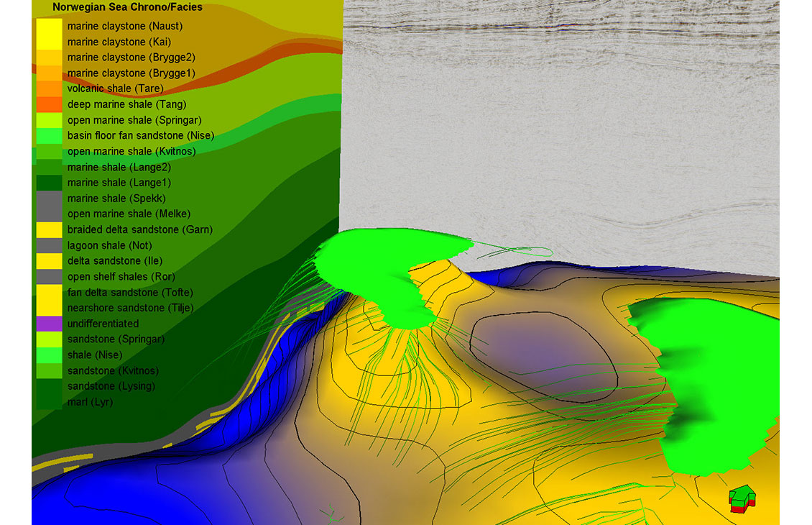The height and width of the screenshot is (525, 812).
Task: Select the yellow Naust claystone color swatch
Action: pyautogui.click(x=49, y=26)
